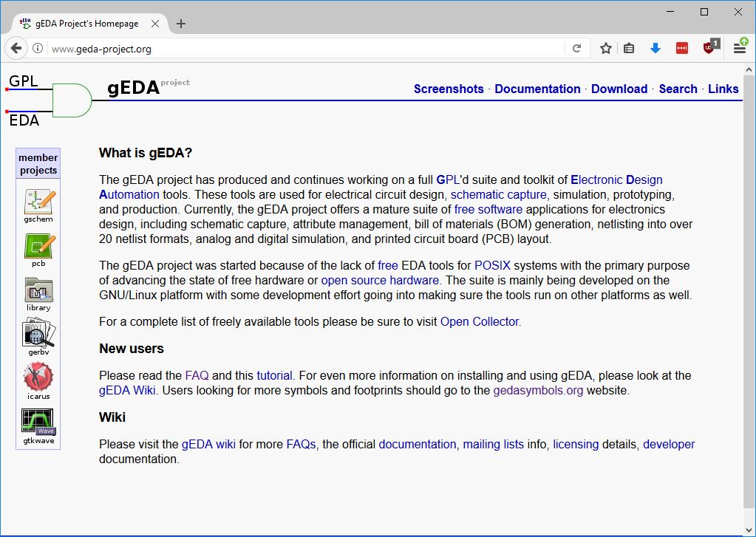Focus the address bar showing www.geda-project.org

(306, 49)
